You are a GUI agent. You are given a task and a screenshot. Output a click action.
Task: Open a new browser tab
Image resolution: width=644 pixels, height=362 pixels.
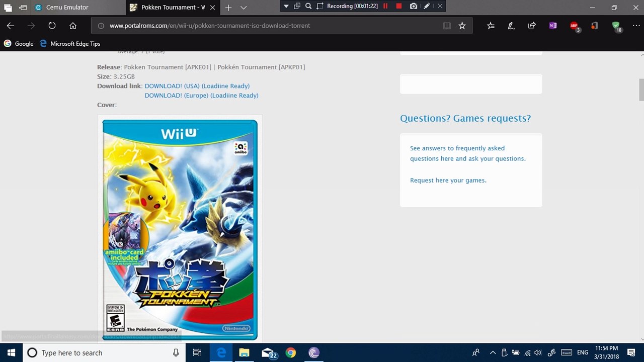pos(228,8)
